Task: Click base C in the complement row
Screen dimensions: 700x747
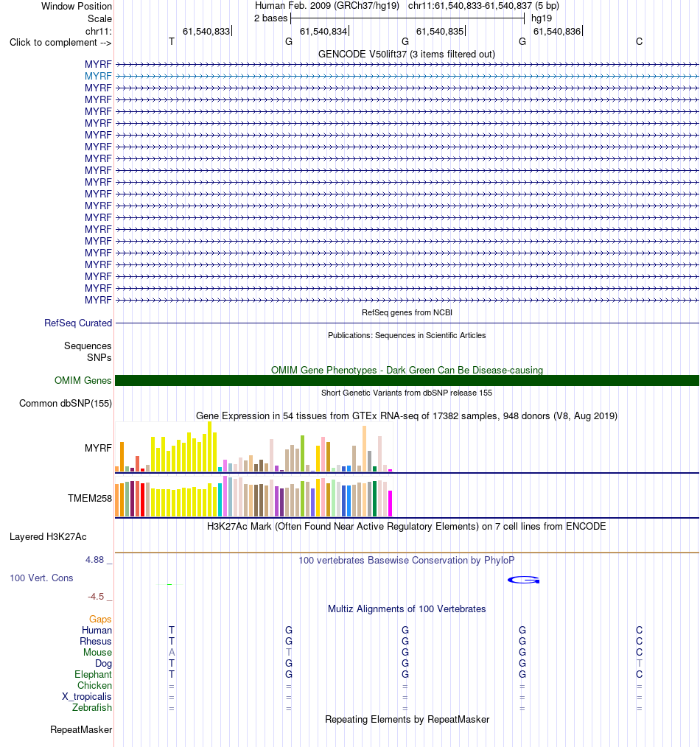Action: tap(640, 42)
